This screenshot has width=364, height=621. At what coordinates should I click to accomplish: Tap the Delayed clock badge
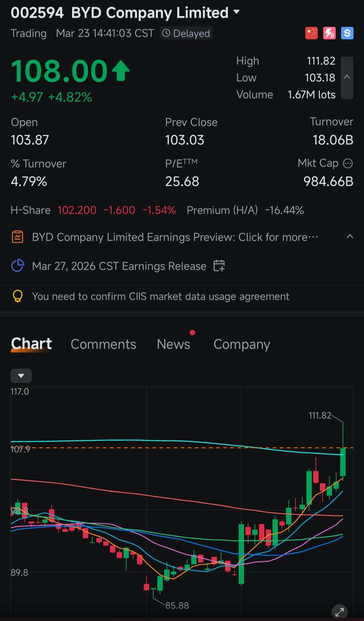(x=186, y=33)
